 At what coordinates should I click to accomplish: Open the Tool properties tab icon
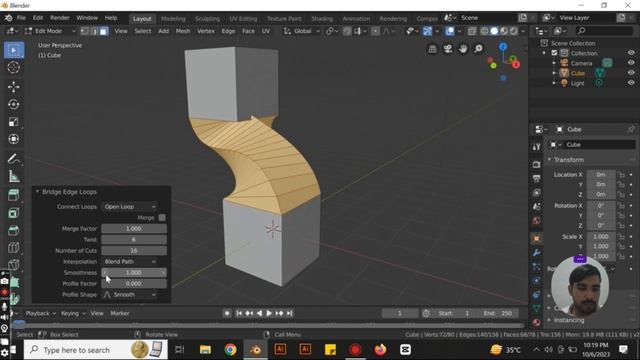[x=536, y=147]
